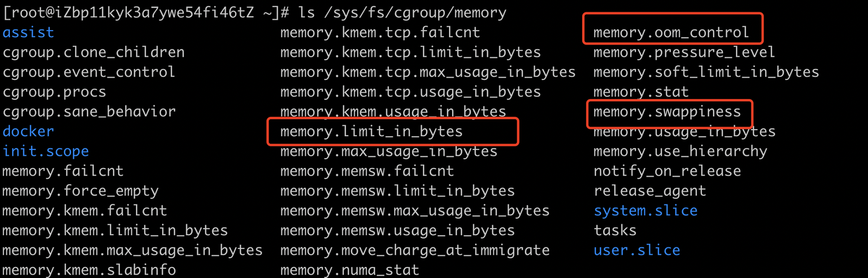Screen dimensions: 868x278
Task: Click the memory.use_hierarchy file name
Action: pos(681,152)
